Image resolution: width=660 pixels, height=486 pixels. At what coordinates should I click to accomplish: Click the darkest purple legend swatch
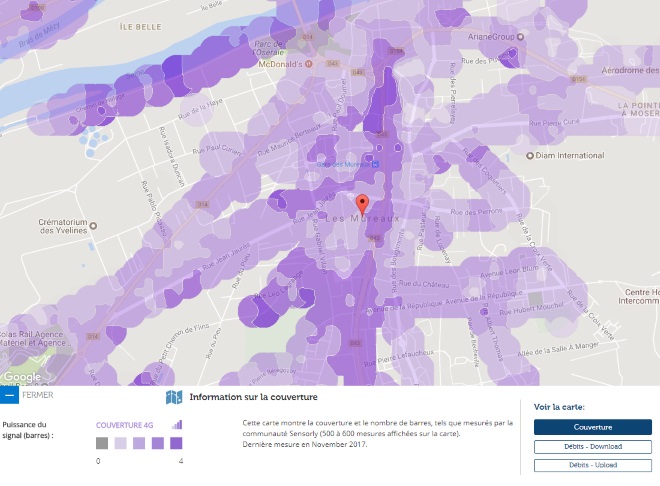(x=176, y=443)
